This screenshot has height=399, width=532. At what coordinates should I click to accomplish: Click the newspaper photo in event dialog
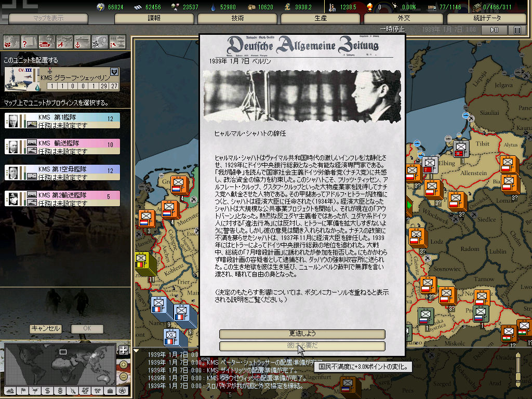click(302, 96)
